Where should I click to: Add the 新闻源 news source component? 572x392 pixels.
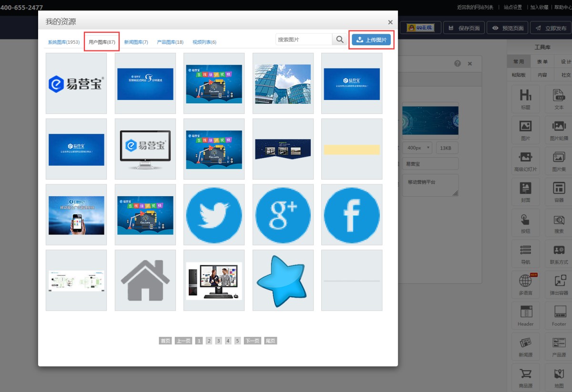coord(525,347)
